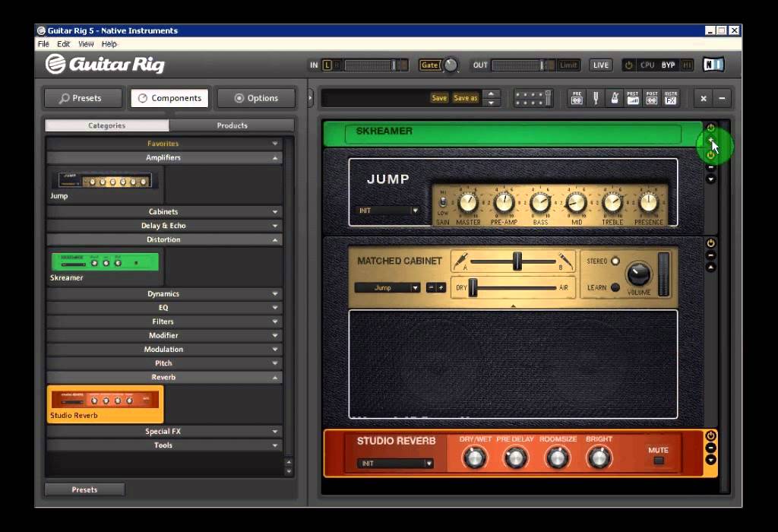Click the Save as button

point(466,98)
